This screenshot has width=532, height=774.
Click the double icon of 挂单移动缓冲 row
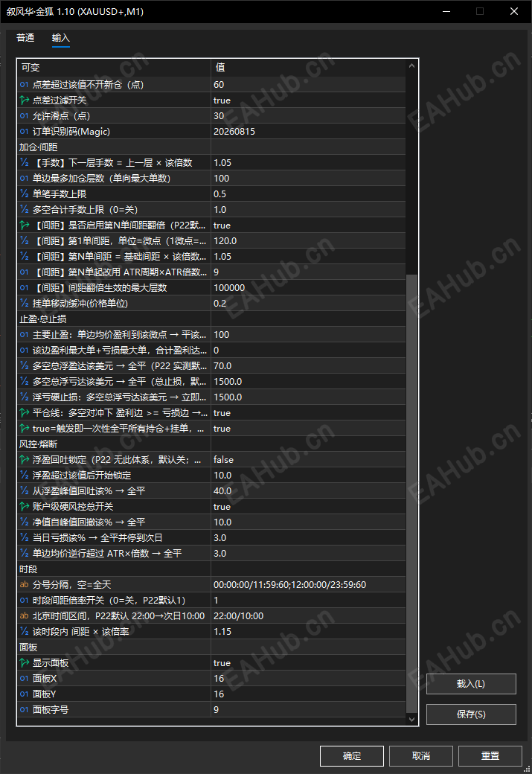pyautogui.click(x=24, y=304)
